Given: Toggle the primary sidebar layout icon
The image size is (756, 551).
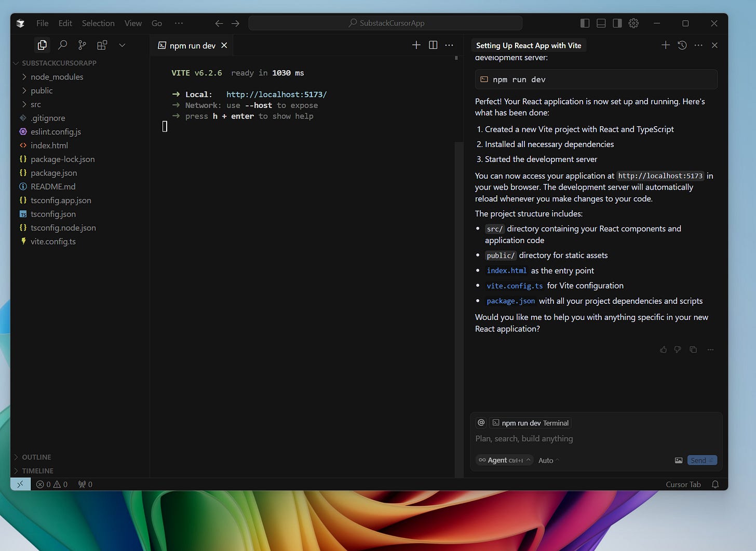Looking at the screenshot, I should (585, 23).
